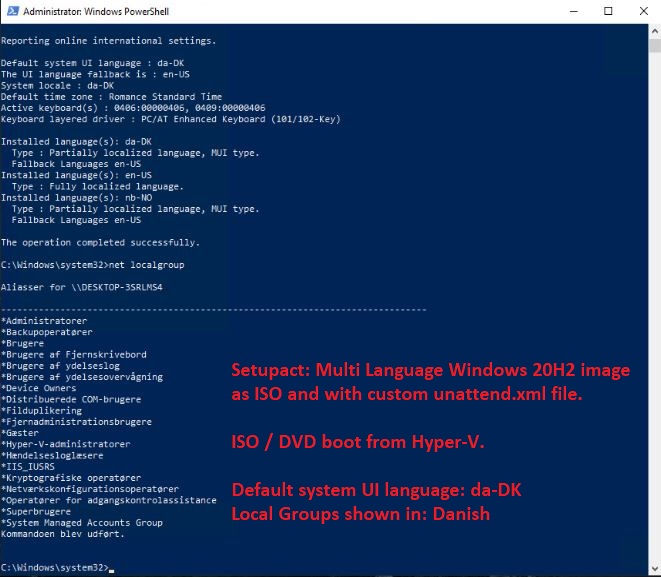Click '*Netværkskonfigurationsoperatører' entry
The image size is (661, 577).
tap(90, 489)
